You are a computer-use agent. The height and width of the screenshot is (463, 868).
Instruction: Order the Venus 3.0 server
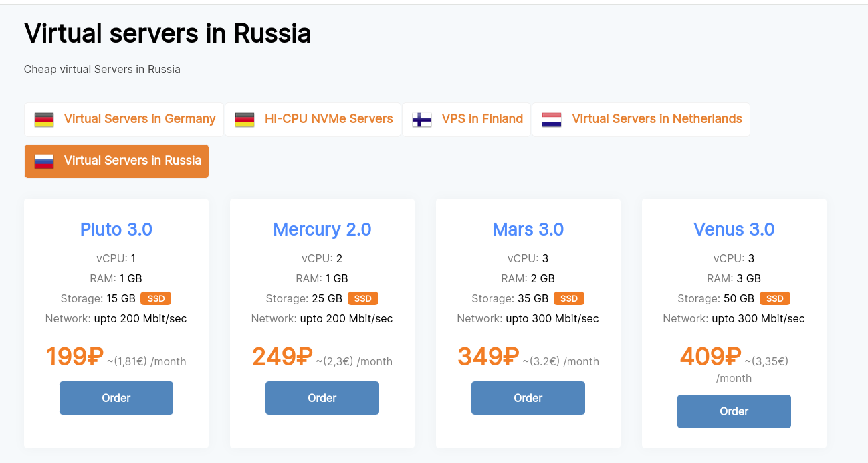pyautogui.click(x=734, y=411)
